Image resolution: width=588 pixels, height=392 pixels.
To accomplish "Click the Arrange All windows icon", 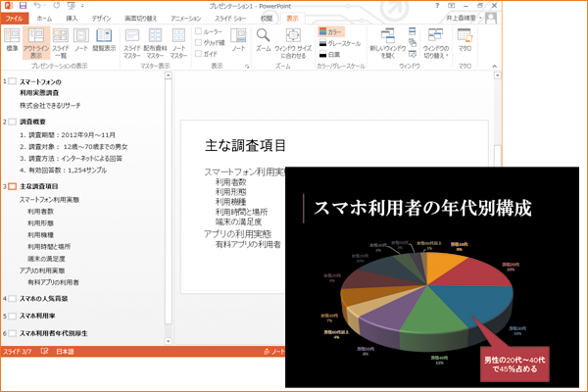I will coord(413,31).
